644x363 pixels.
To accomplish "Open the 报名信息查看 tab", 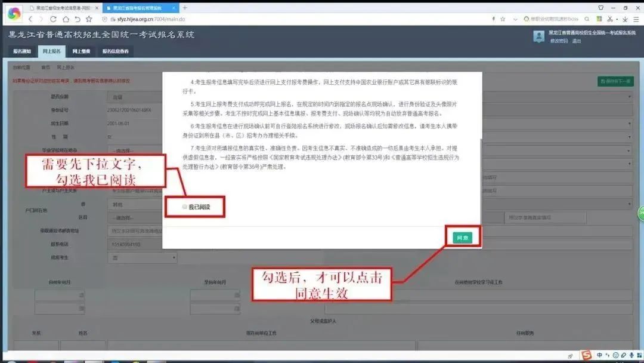I will tap(116, 51).
